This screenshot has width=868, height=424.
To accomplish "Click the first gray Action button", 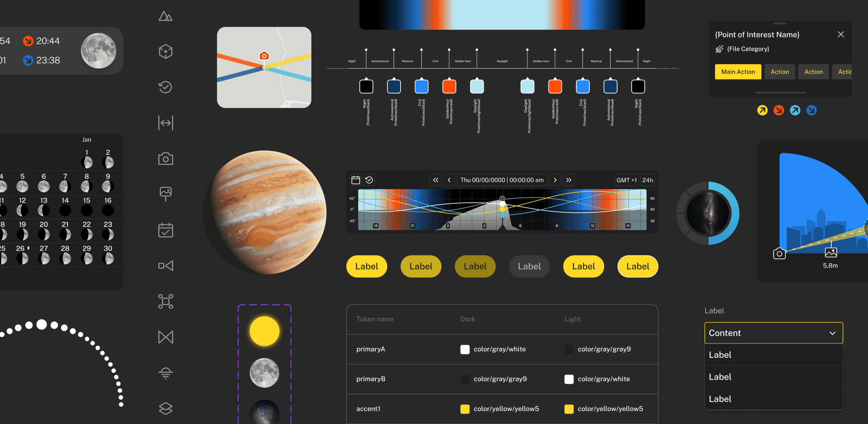I will 780,72.
